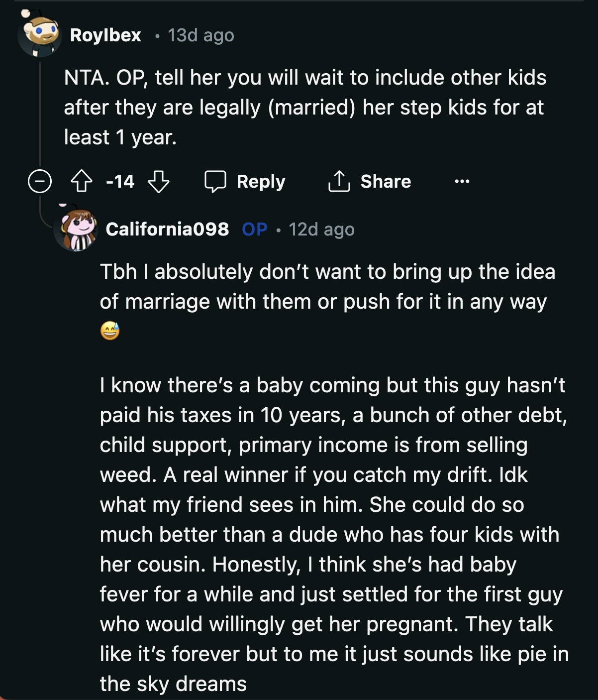Screen dimensions: 598x700
Task: Downvote RoyIbex's comment
Action: pos(159,181)
